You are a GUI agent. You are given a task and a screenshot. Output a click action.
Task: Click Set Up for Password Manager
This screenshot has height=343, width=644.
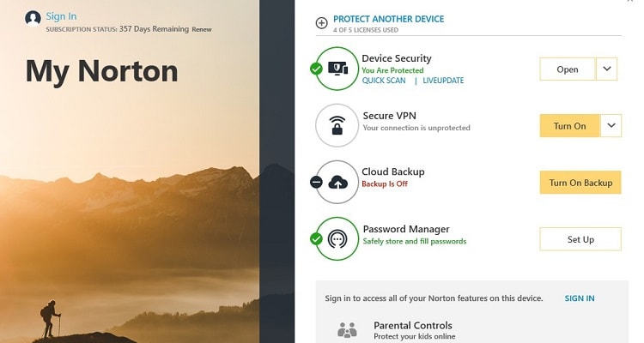click(x=580, y=239)
